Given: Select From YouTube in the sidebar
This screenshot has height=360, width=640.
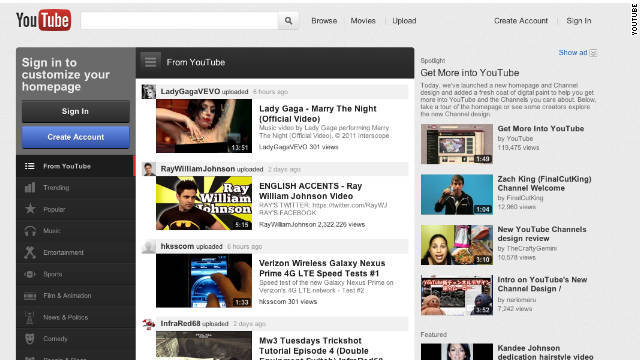Looking at the screenshot, I should [76, 166].
